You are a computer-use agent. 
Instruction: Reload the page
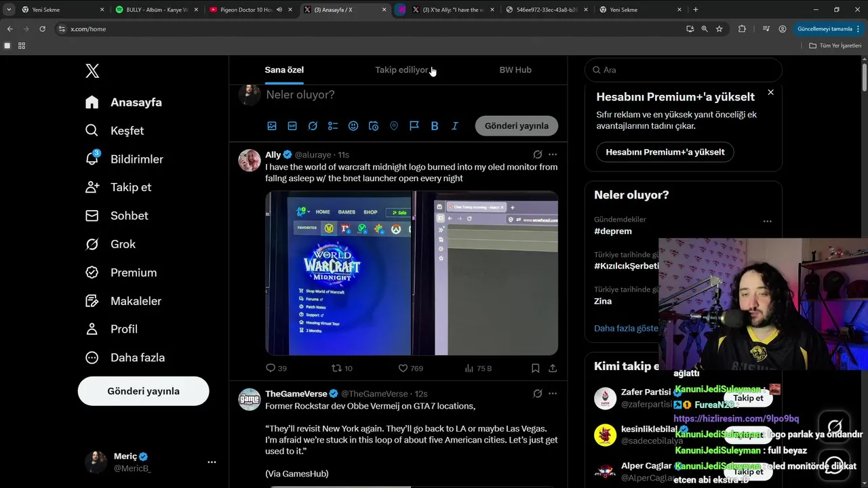[42, 29]
